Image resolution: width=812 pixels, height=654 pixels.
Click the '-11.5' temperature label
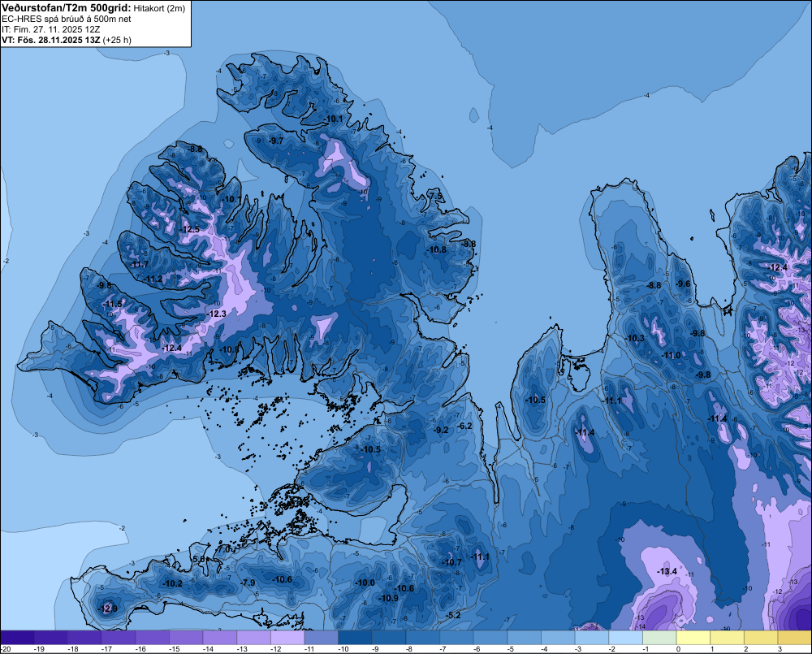coord(113,304)
